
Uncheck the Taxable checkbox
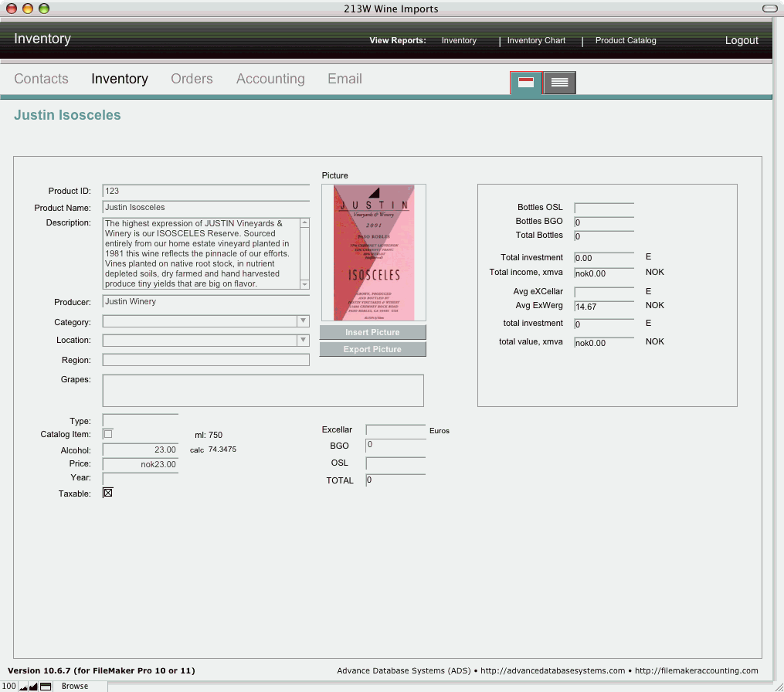click(x=107, y=493)
